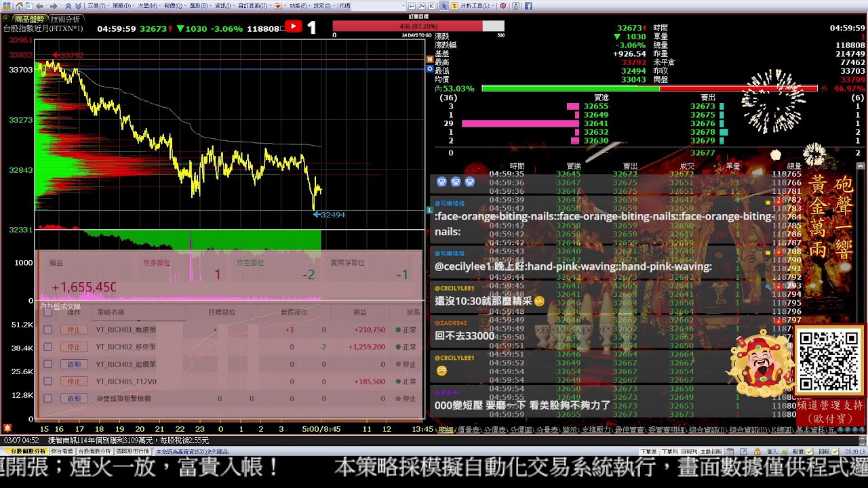Click the pop-out window icon in status bar
This screenshot has width=868, height=488.
744,451
